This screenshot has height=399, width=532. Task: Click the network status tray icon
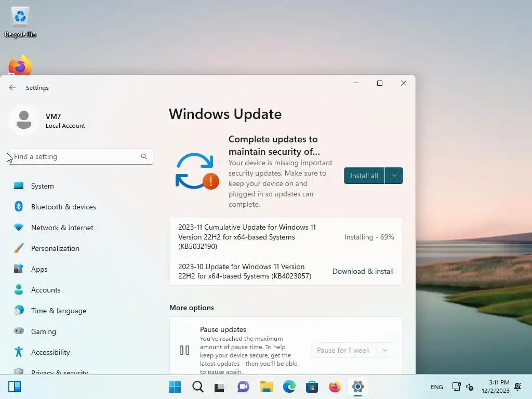456,387
